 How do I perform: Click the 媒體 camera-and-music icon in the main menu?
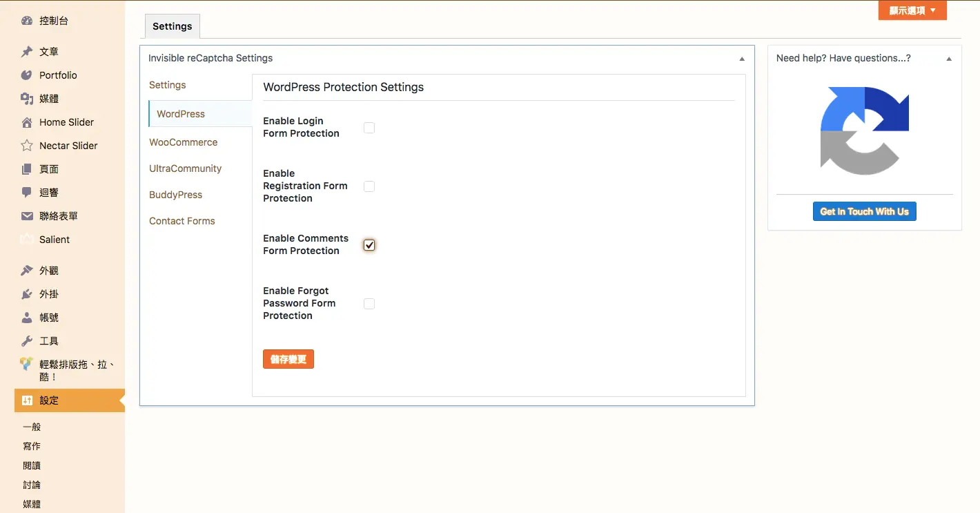pyautogui.click(x=27, y=99)
